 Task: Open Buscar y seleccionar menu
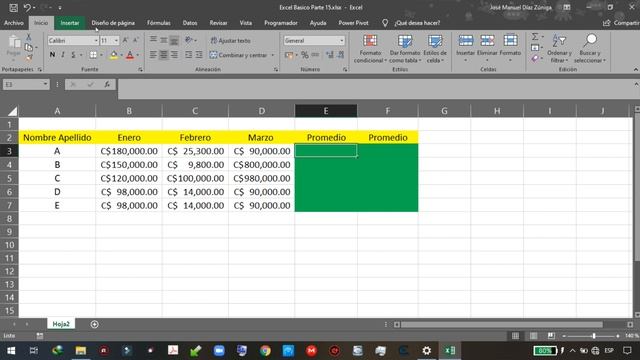[590, 49]
